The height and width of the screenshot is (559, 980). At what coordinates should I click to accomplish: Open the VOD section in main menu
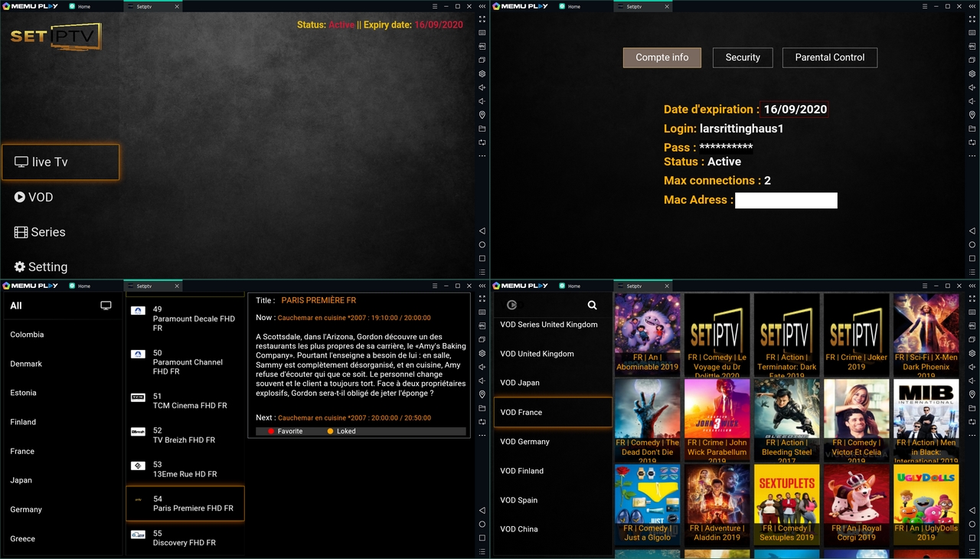click(x=34, y=197)
